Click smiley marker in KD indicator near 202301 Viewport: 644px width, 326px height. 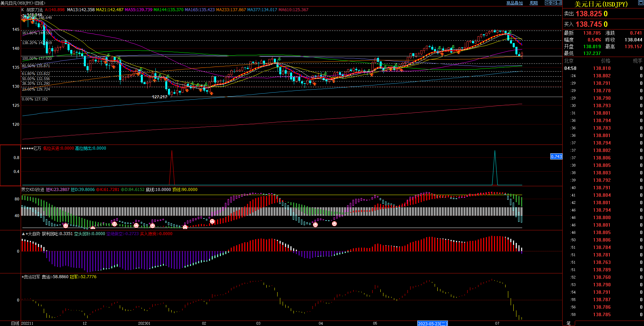click(136, 225)
